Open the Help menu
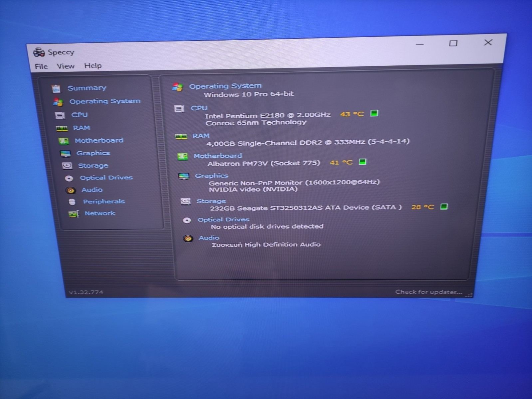Image resolution: width=532 pixels, height=399 pixels. point(93,66)
